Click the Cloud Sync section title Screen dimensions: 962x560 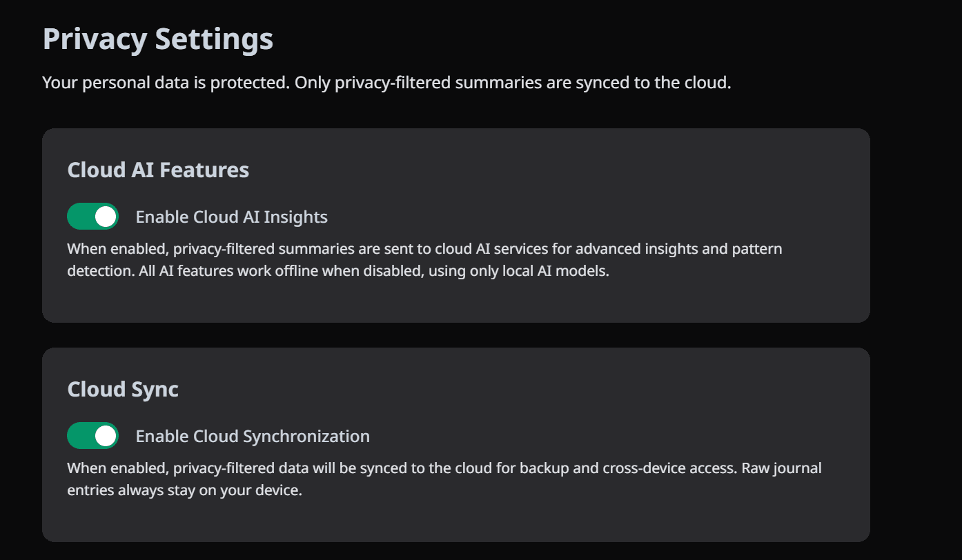(x=123, y=389)
